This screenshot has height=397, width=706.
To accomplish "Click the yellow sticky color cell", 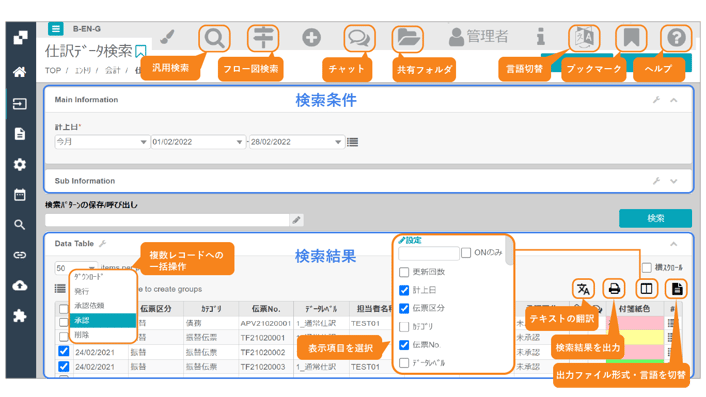I will (x=635, y=337).
